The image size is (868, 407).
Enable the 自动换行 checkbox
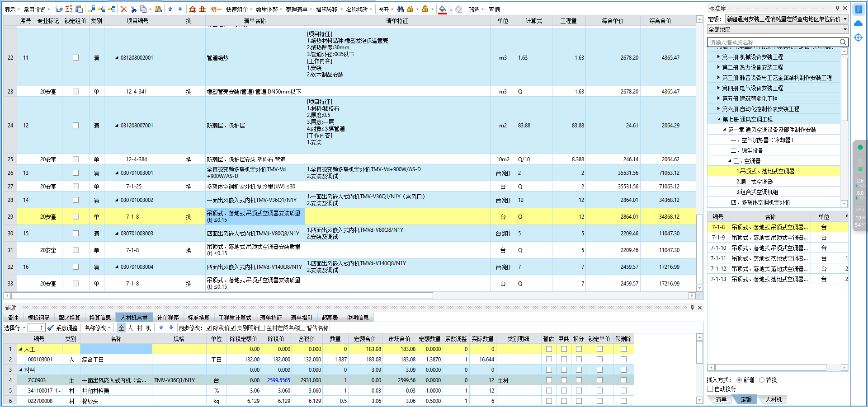click(710, 389)
